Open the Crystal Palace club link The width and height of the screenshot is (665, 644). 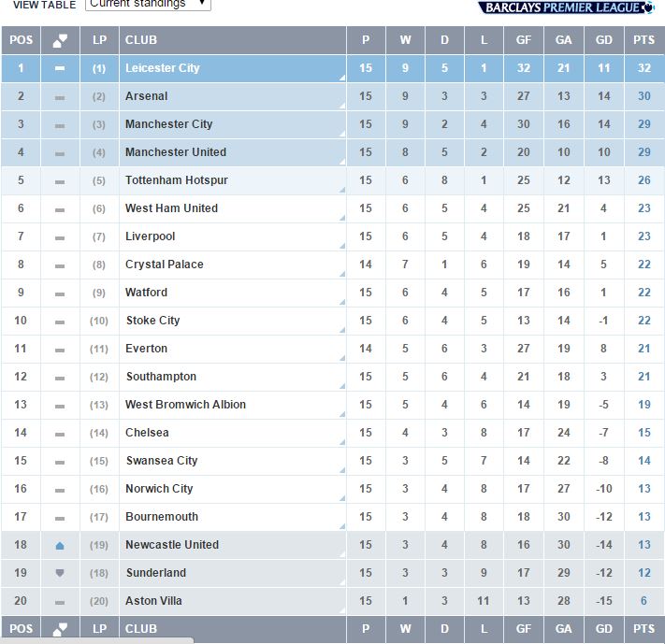click(164, 265)
